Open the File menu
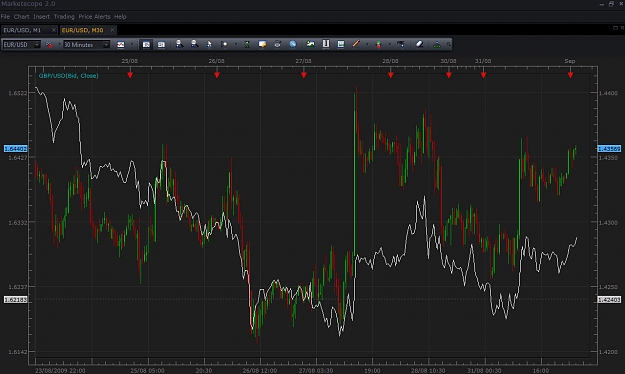Viewport: 625px width, 374px height. pos(5,17)
